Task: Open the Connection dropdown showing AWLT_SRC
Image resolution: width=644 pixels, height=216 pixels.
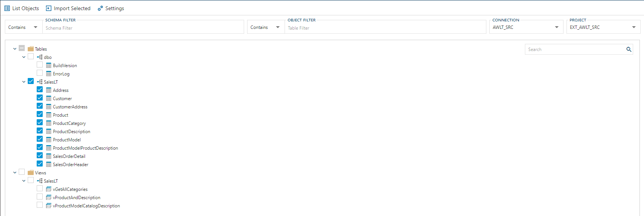Action: [526, 27]
